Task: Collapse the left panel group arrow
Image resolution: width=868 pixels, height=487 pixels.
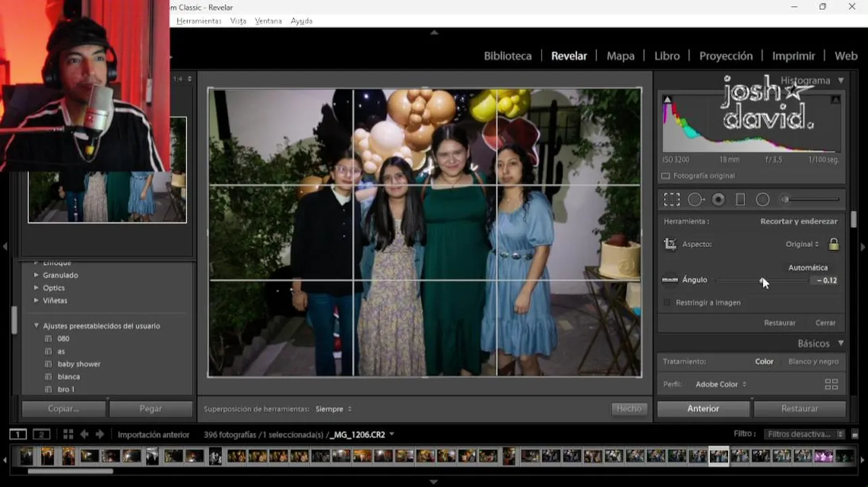Action: coord(5,247)
